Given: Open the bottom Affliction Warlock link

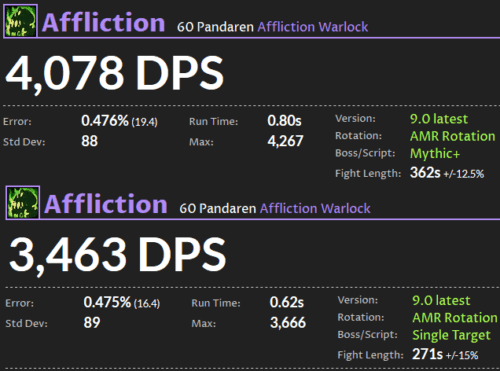Looking at the screenshot, I should click(x=315, y=208).
